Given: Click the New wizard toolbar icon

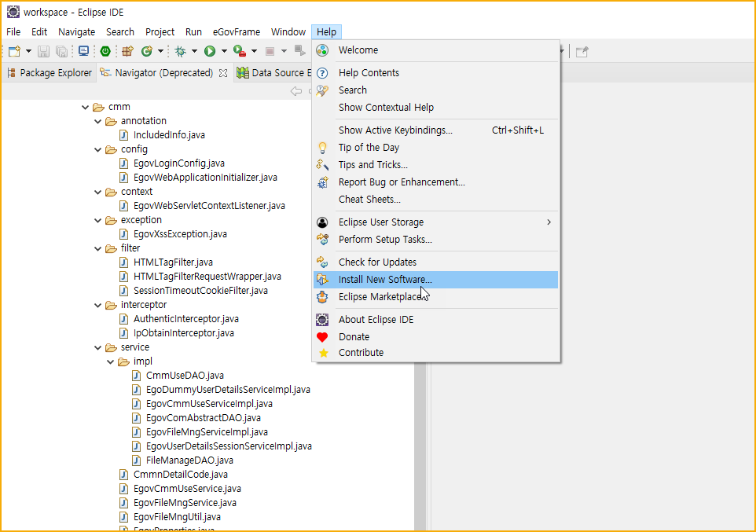Looking at the screenshot, I should tap(14, 51).
